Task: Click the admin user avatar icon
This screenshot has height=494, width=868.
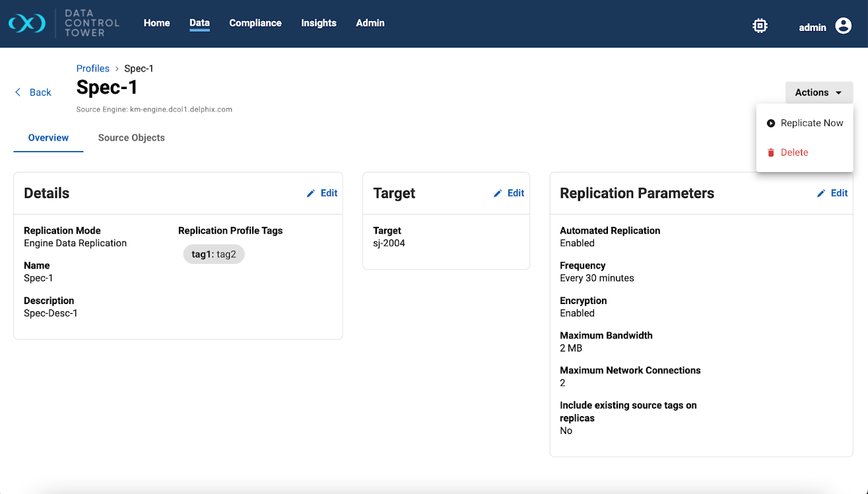Action: coord(843,26)
